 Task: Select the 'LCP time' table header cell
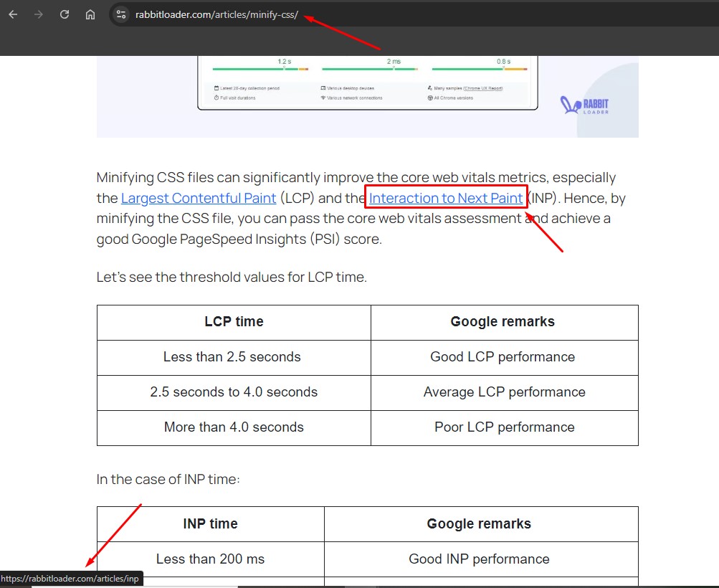[233, 322]
